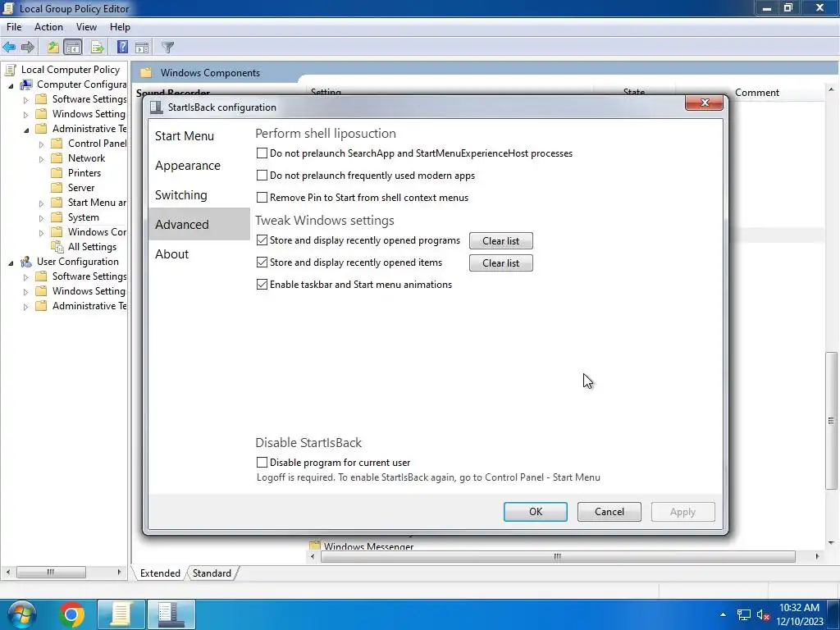Image resolution: width=840 pixels, height=630 pixels.
Task: Clear list of recently opened programs
Action: click(501, 241)
